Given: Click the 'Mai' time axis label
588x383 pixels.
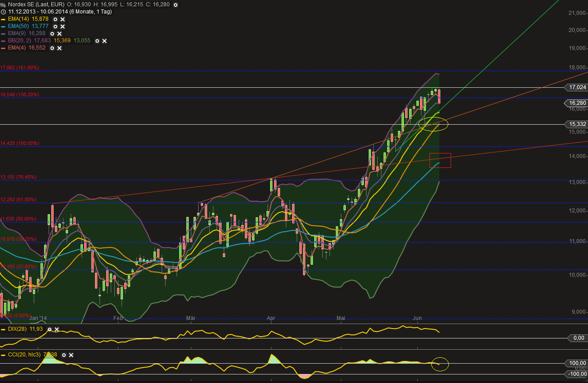Looking at the screenshot, I should point(340,318).
